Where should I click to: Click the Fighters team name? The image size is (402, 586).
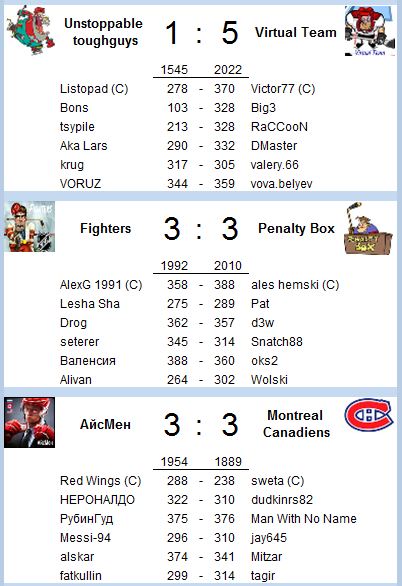tap(106, 228)
